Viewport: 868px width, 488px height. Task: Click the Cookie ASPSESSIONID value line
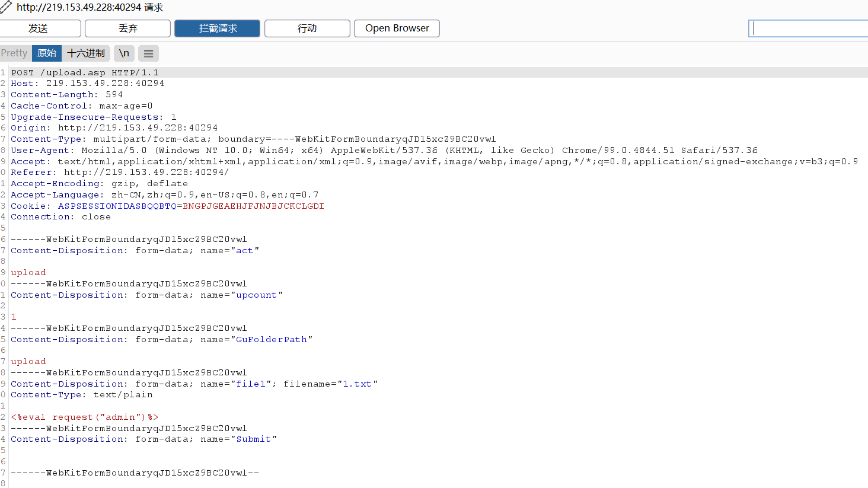(x=167, y=206)
